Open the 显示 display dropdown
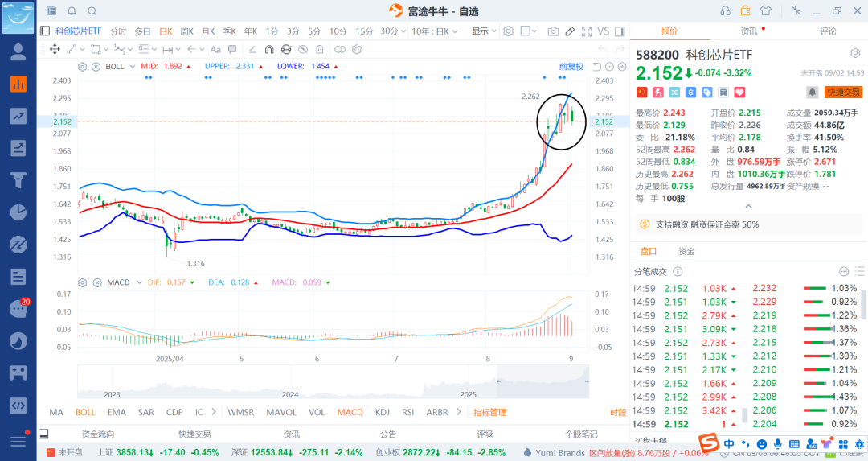 click(x=484, y=31)
